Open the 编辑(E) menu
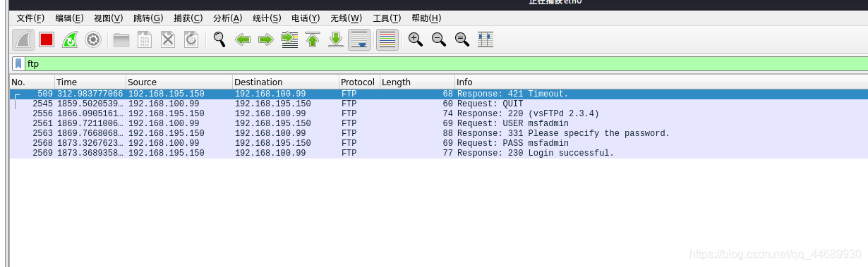This screenshot has height=267, width=868. [x=69, y=18]
